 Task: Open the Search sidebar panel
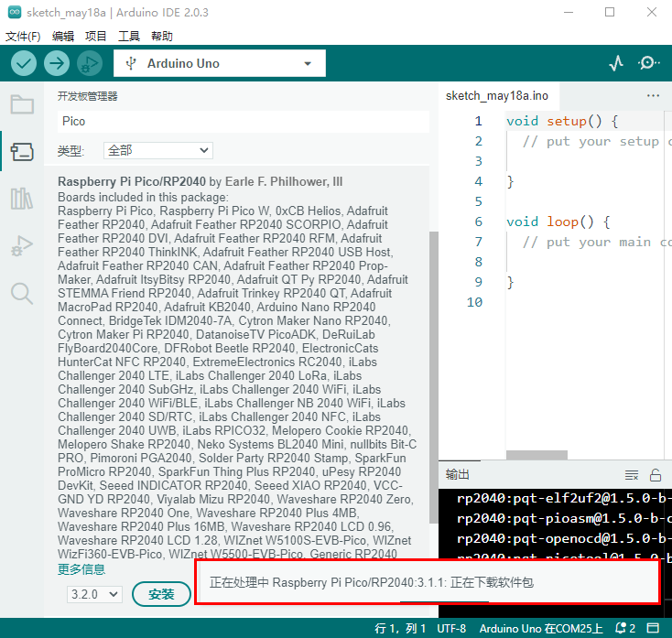(22, 294)
